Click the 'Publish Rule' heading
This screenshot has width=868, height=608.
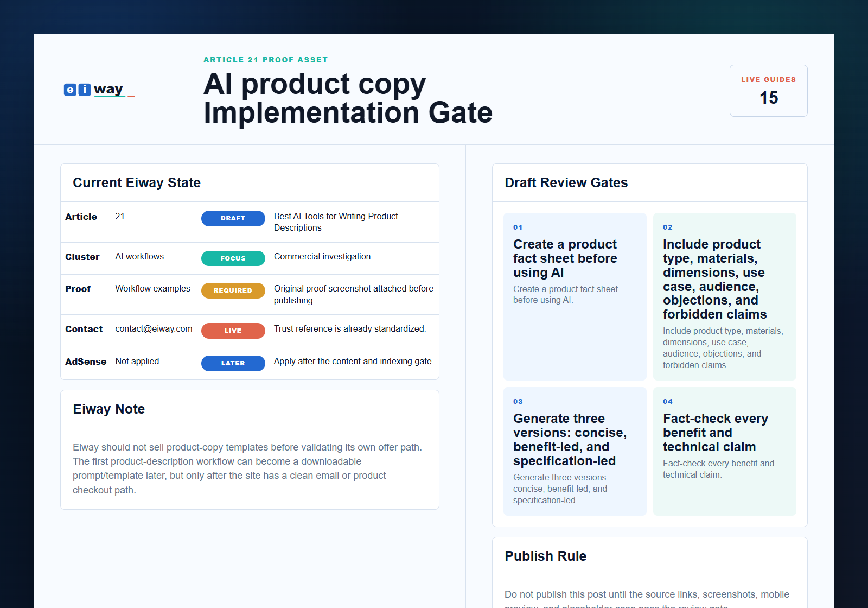(x=545, y=556)
